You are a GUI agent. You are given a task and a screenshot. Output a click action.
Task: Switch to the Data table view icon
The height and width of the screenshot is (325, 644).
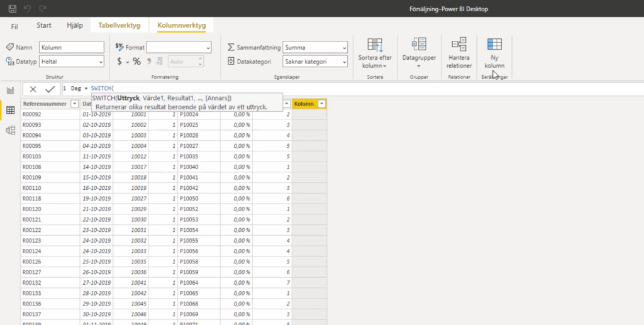10,110
